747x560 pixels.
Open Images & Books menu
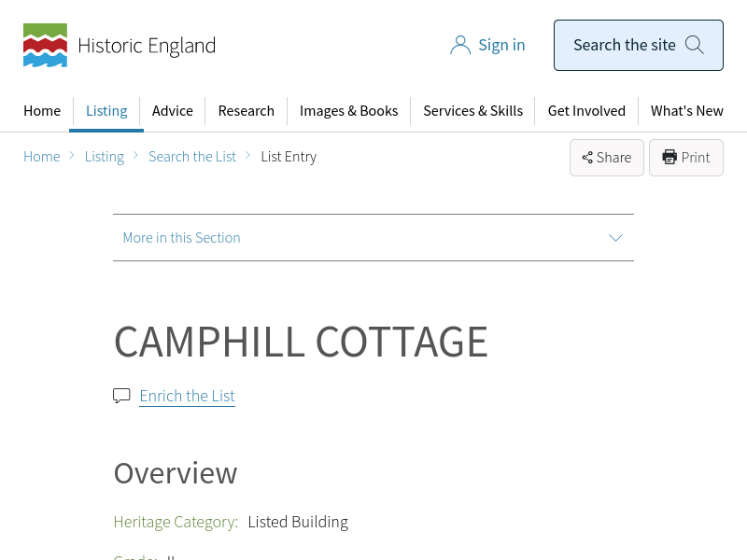point(348,111)
